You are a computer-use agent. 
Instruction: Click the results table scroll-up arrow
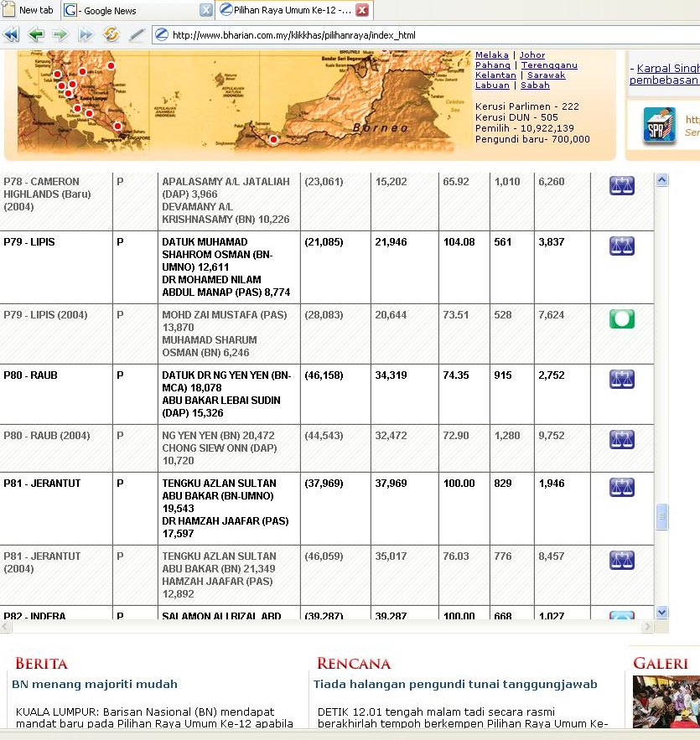tap(661, 180)
